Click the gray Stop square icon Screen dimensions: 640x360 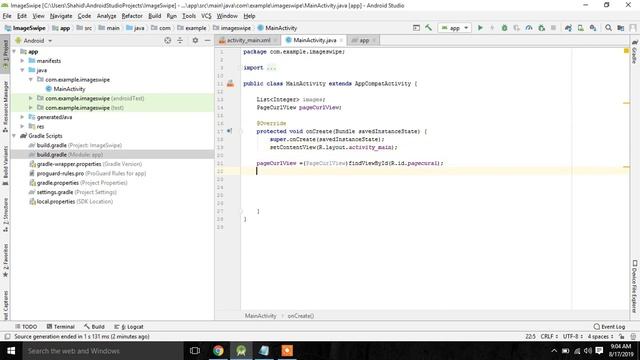coord(553,28)
